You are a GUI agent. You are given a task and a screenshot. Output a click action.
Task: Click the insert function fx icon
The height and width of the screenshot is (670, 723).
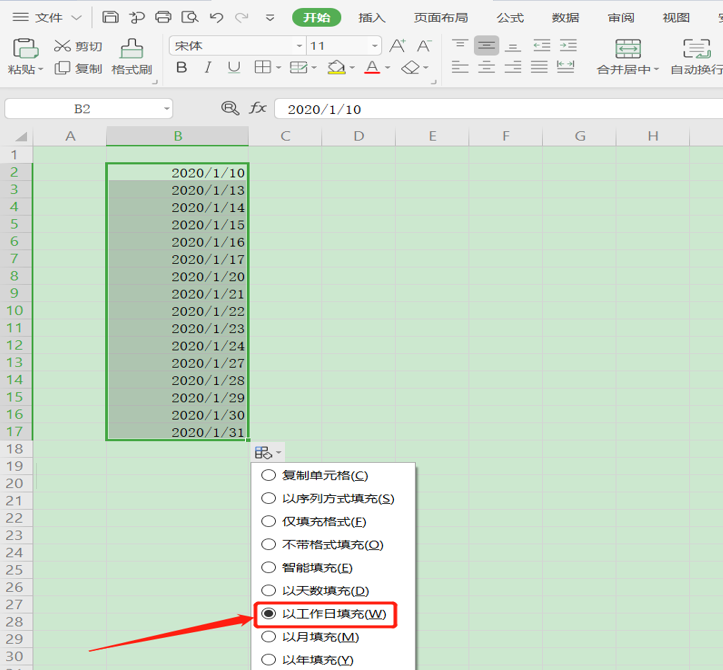258,108
